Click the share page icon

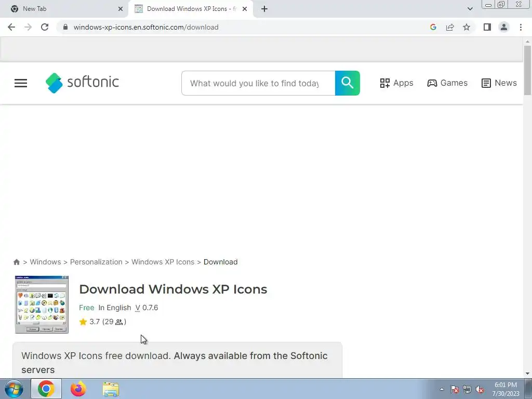[450, 27]
